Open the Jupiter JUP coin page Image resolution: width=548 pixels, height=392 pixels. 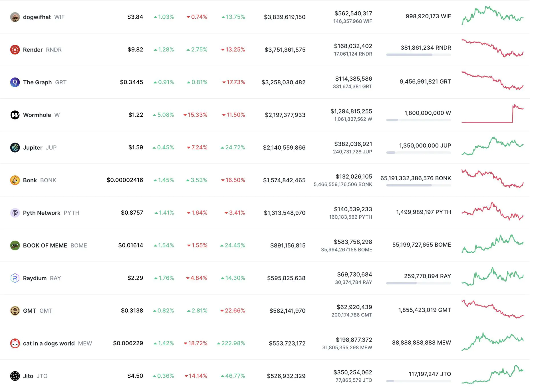33,148
